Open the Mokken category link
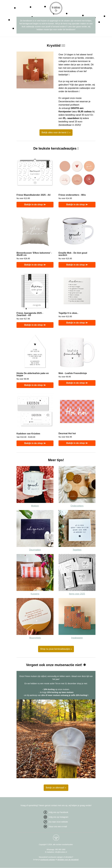 click(x=35, y=505)
